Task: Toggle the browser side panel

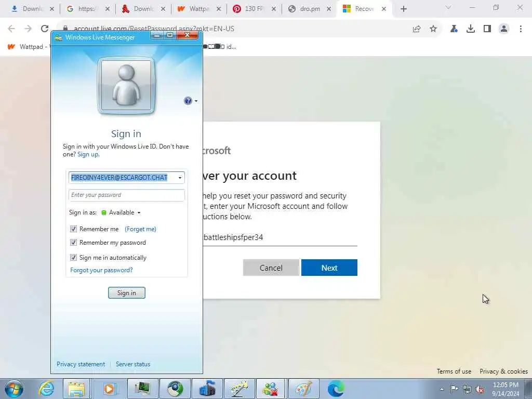Action: coord(487,29)
